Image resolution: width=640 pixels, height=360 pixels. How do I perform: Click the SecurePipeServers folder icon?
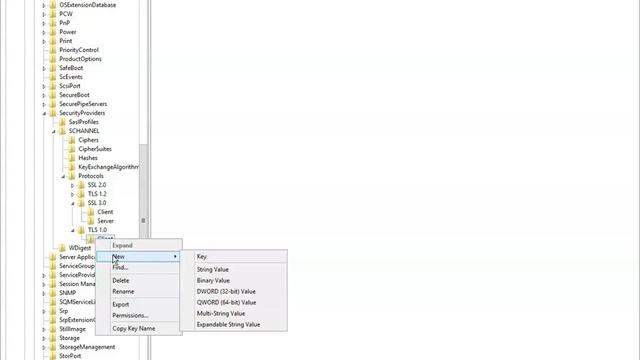[x=53, y=104]
